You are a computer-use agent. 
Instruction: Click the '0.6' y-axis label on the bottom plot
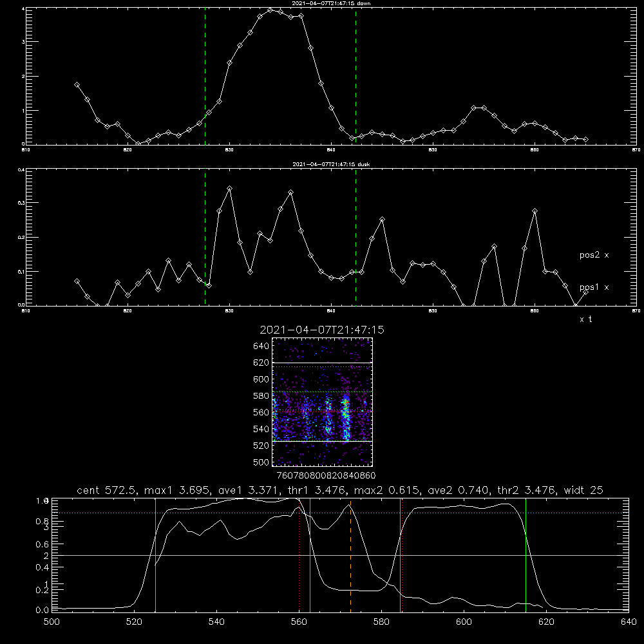click(x=43, y=544)
